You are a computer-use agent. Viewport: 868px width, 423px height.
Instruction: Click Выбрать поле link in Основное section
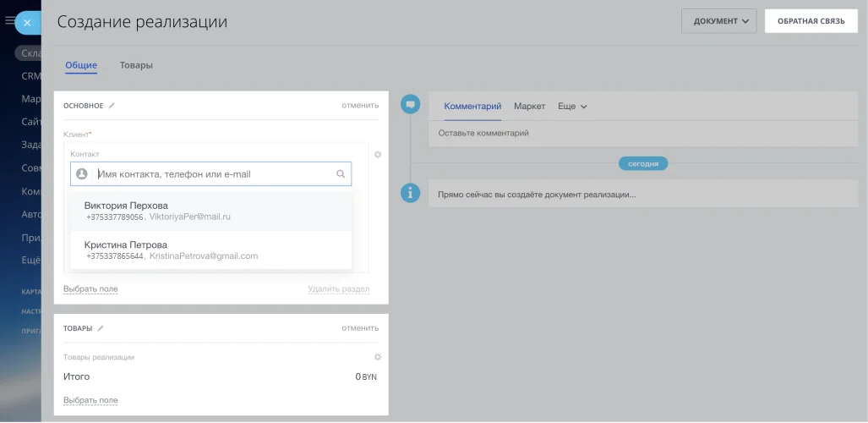pyautogui.click(x=90, y=289)
